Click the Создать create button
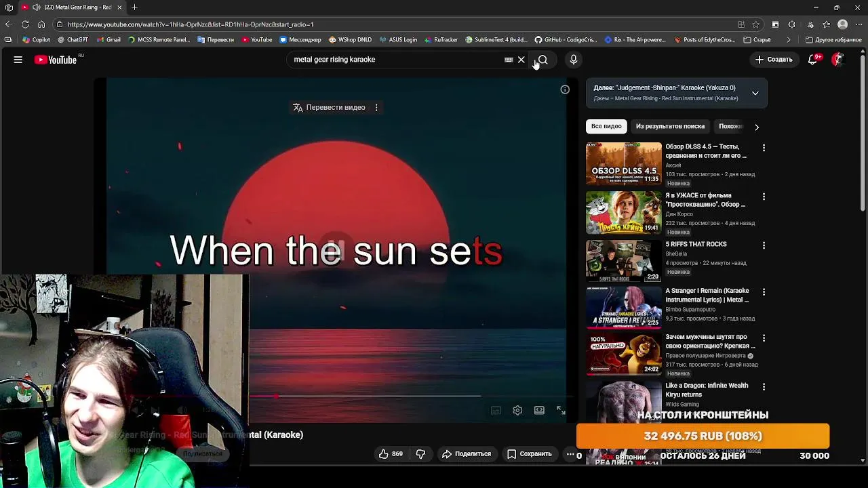This screenshot has width=868, height=488. point(774,60)
